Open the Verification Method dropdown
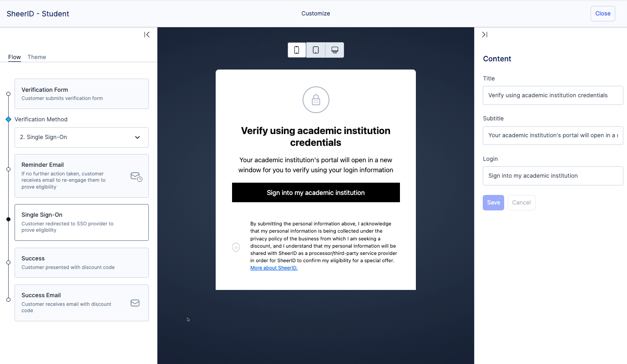This screenshot has width=627, height=364. click(81, 137)
